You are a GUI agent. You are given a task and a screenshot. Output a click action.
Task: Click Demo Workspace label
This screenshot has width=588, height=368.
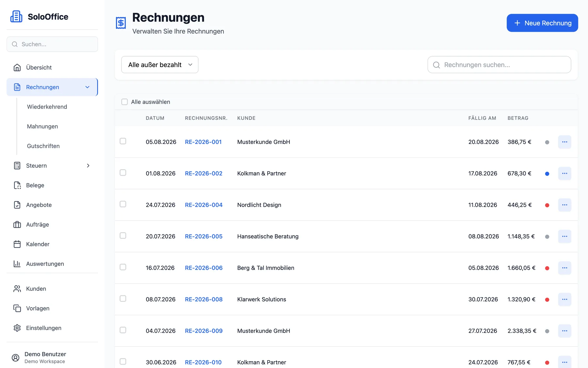click(x=45, y=361)
